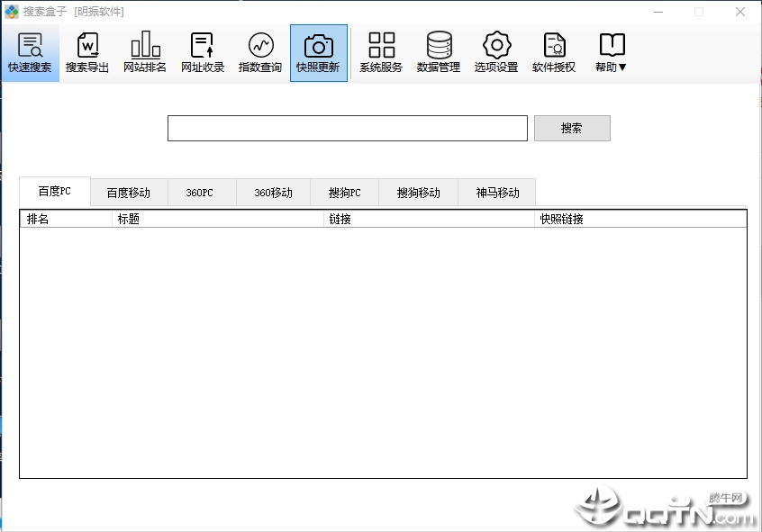This screenshot has height=532, width=762.
Task: Close the 搜索盒子 window
Action: 740,12
